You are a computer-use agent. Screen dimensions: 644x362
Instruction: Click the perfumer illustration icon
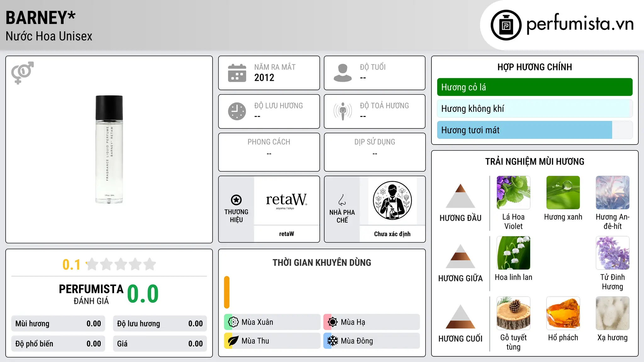tap(392, 200)
